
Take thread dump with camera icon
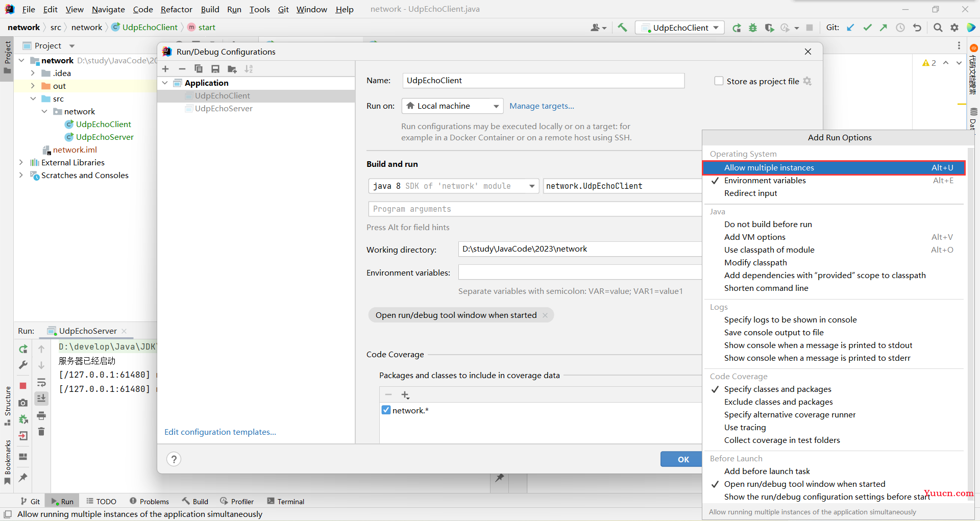tap(23, 403)
